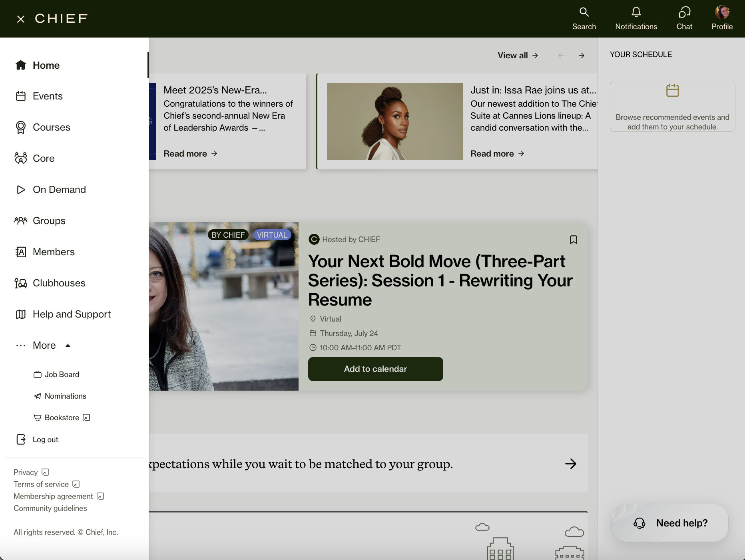Click the Thursday, July 24 date text
This screenshot has width=745, height=560.
tap(349, 333)
